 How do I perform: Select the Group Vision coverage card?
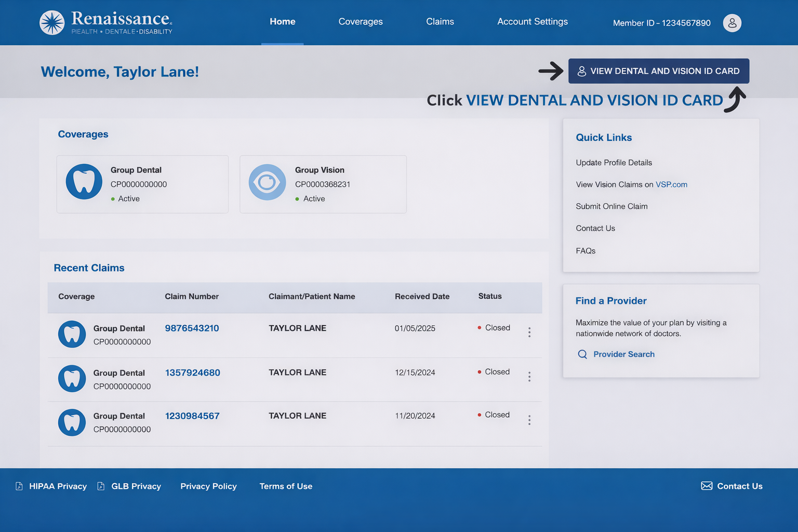click(x=323, y=184)
